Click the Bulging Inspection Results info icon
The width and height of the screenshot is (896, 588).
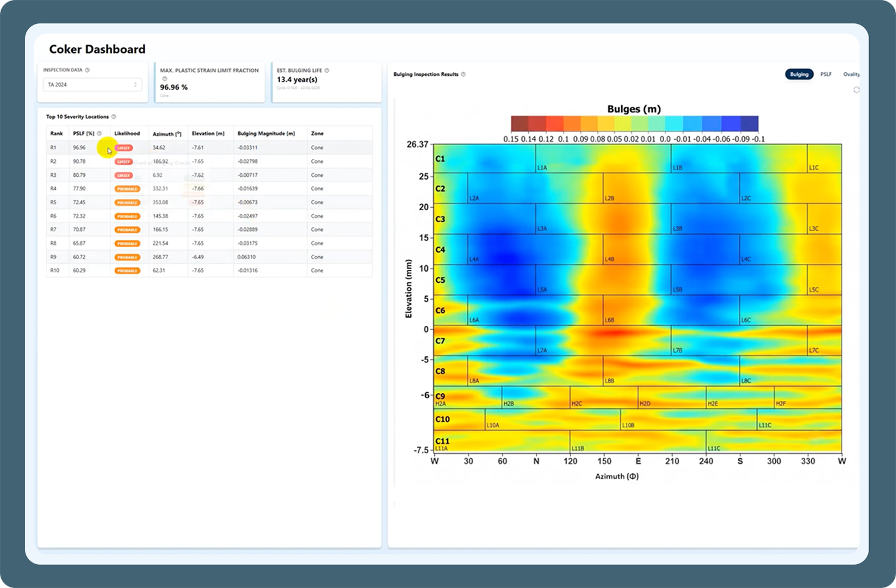[x=463, y=75]
